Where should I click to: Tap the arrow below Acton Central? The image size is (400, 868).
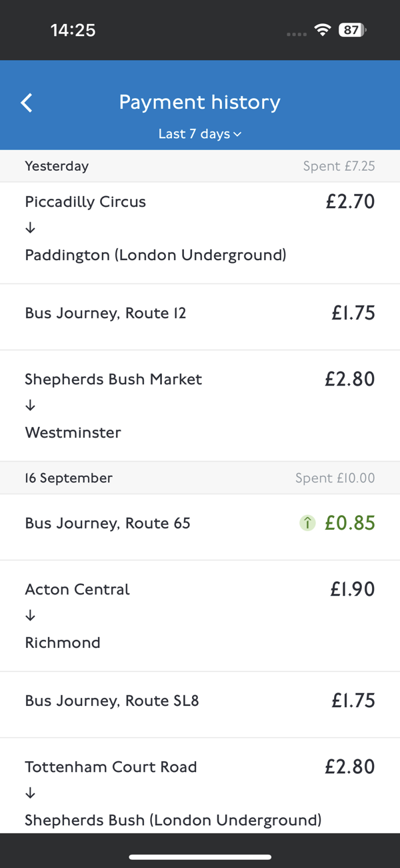[30, 616]
